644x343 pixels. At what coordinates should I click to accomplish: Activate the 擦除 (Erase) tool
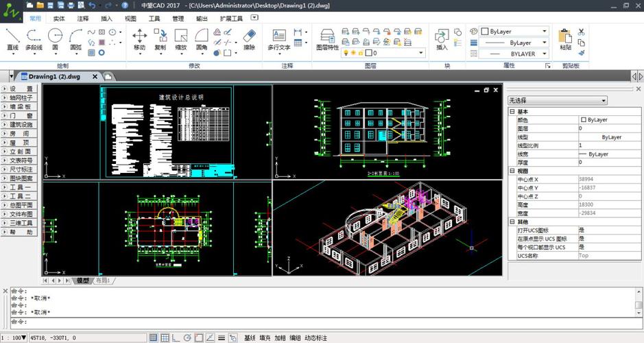coord(249,39)
